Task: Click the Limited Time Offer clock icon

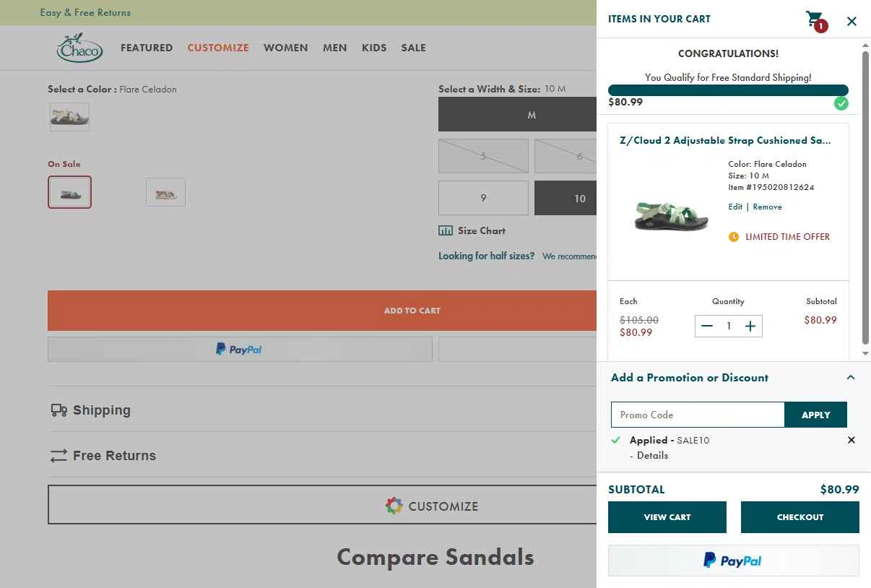Action: coord(734,236)
